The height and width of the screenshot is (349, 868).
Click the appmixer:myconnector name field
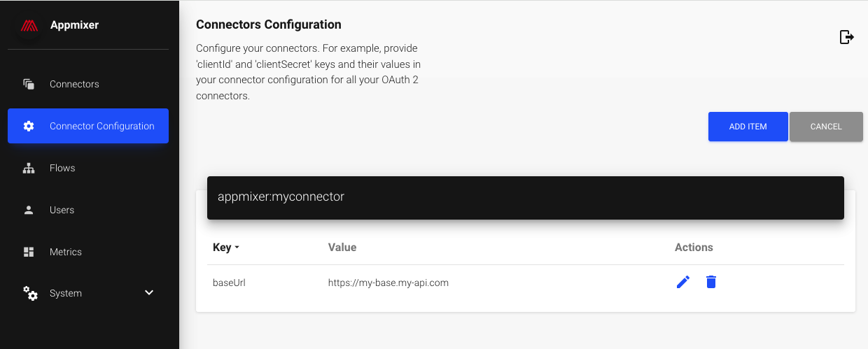[x=525, y=197]
